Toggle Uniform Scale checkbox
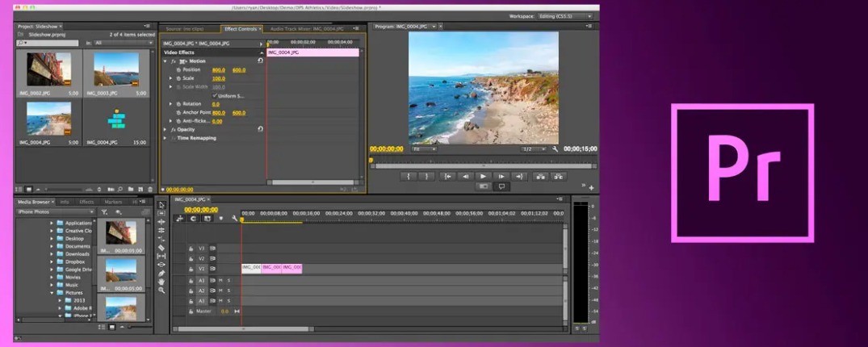This screenshot has height=347, width=868. click(215, 96)
